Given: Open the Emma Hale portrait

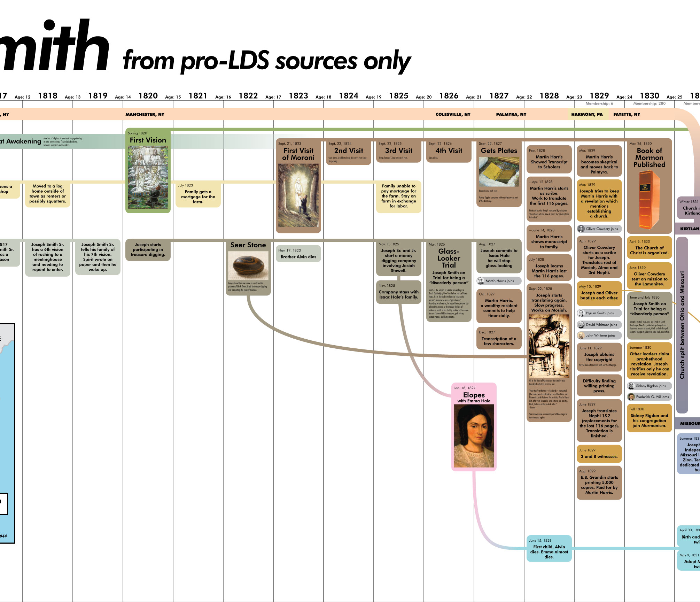Looking at the screenshot, I should click(474, 436).
